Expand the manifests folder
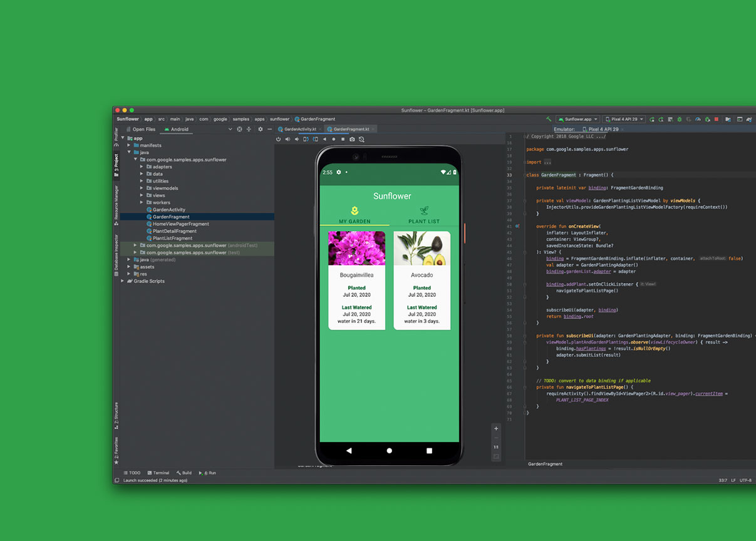 pyautogui.click(x=130, y=145)
